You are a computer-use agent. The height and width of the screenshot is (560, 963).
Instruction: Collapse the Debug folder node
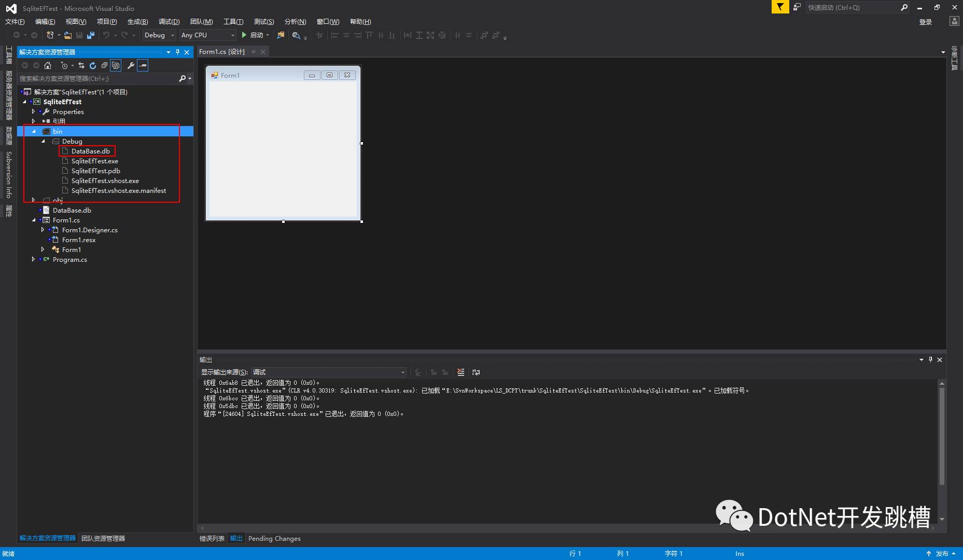tap(43, 141)
